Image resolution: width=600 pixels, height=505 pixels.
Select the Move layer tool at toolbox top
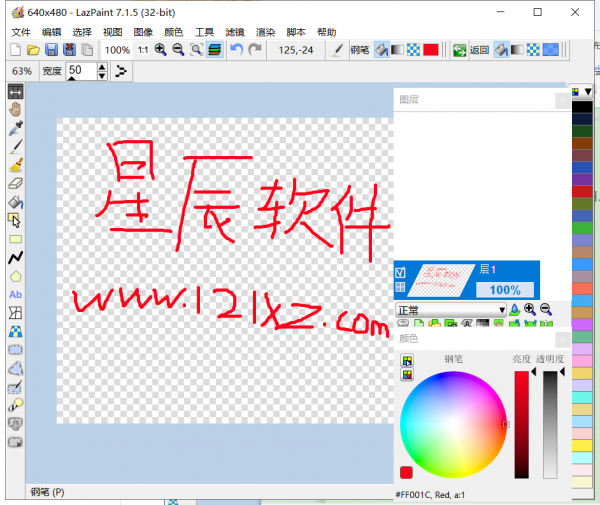(x=15, y=92)
